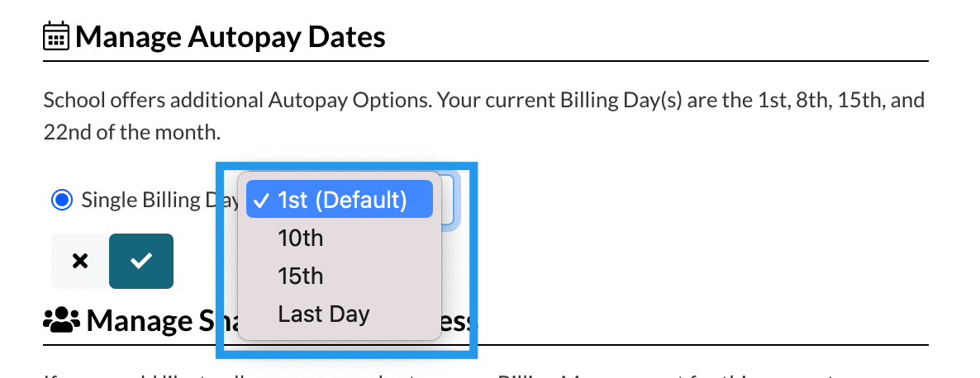Click the calendar icon beside Manage Autopay Dates
This screenshot has height=378, width=980.
[x=56, y=37]
